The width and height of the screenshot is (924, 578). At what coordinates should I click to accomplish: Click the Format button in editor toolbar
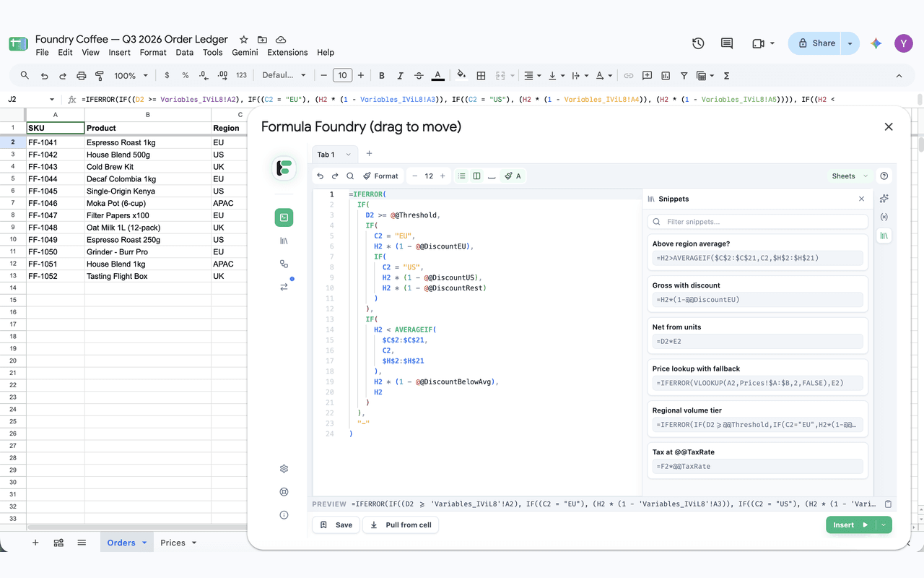click(380, 176)
